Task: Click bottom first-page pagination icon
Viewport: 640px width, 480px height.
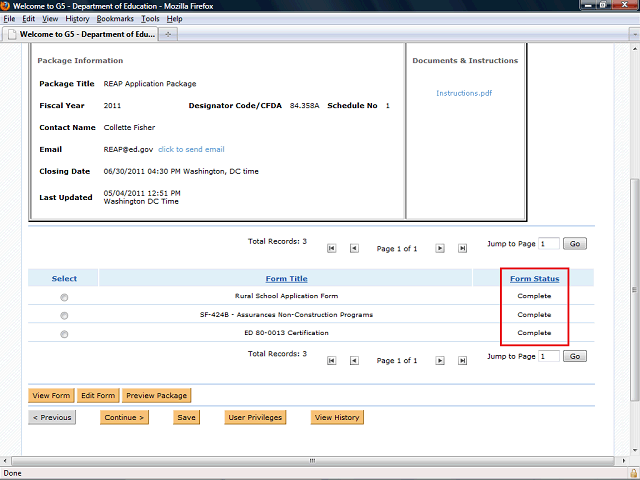Action: 331,360
